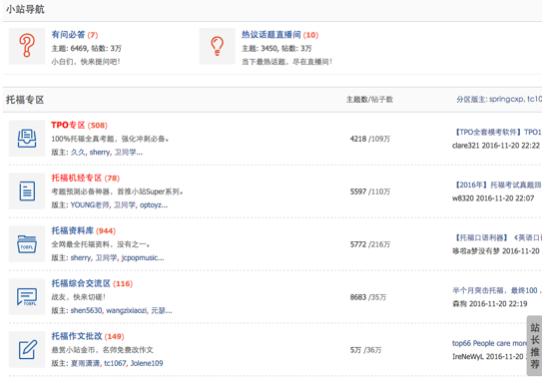The width and height of the screenshot is (550, 383).
Task: Open latest post top66 People care more
Action: coord(490,343)
